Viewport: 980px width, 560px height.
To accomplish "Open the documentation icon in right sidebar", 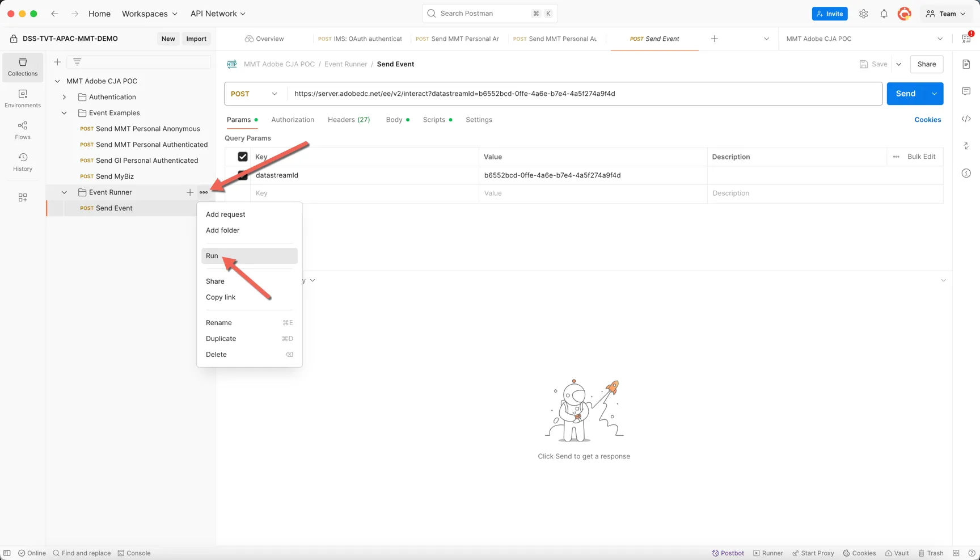I will click(966, 64).
